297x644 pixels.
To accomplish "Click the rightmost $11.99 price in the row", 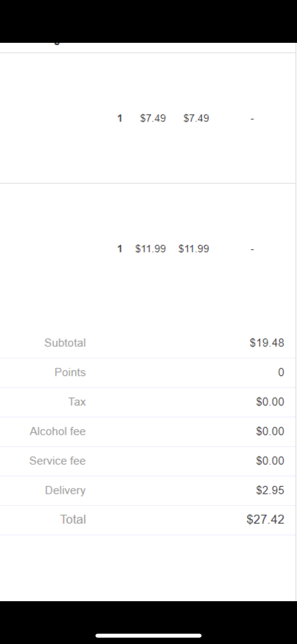I will (x=194, y=249).
